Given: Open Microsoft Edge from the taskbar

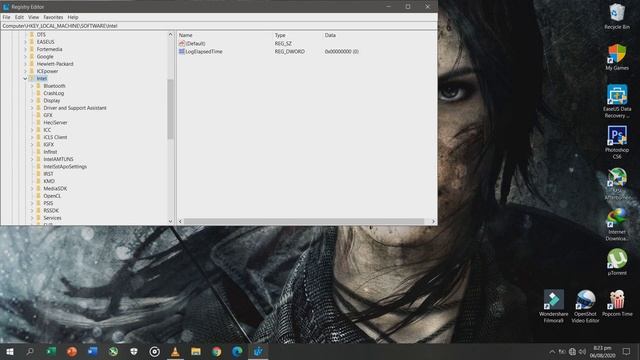Looking at the screenshot, I should tap(237, 351).
